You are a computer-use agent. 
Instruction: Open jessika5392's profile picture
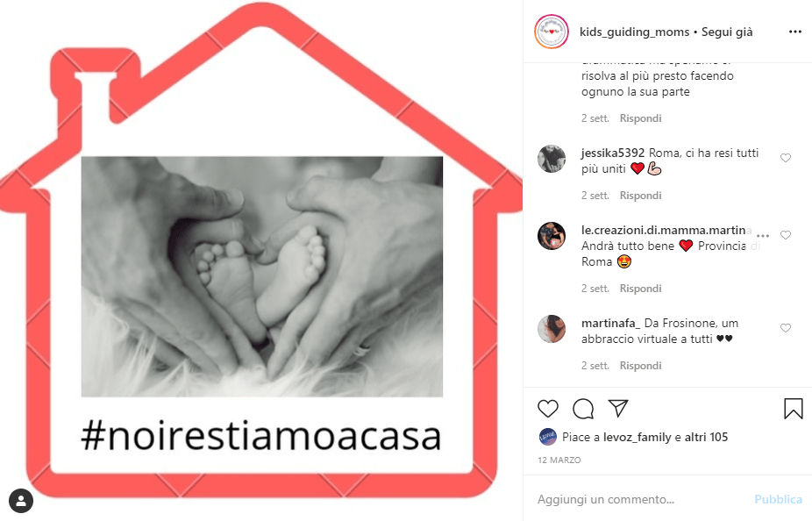coord(552,159)
